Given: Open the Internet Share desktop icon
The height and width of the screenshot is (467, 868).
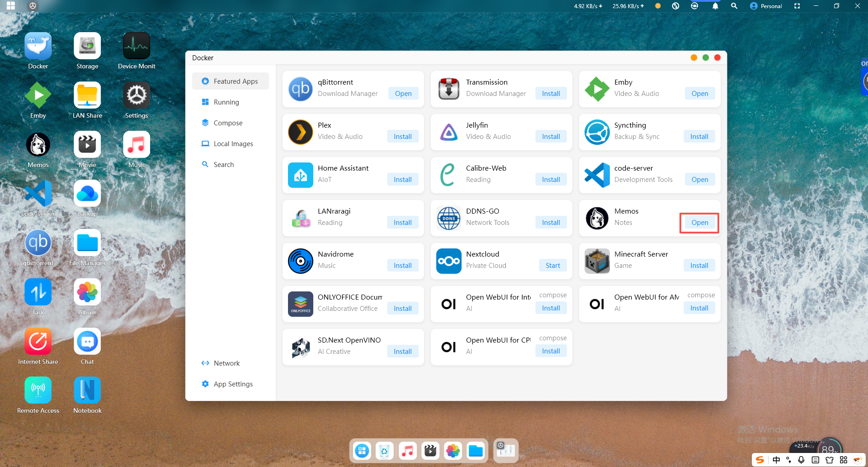Looking at the screenshot, I should click(38, 342).
